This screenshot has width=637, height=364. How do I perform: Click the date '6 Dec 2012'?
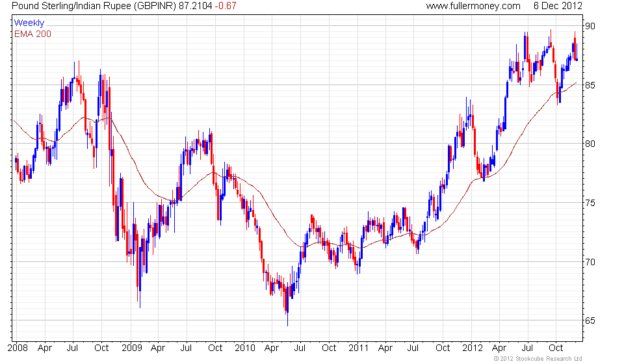coord(558,6)
